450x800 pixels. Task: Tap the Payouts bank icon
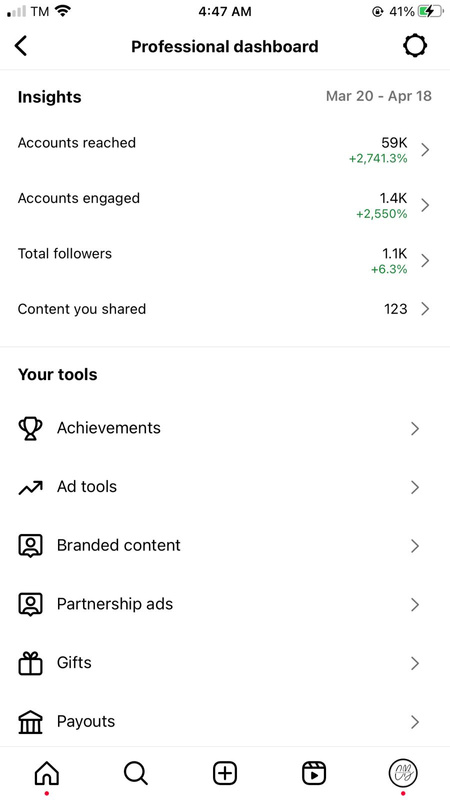[31, 722]
